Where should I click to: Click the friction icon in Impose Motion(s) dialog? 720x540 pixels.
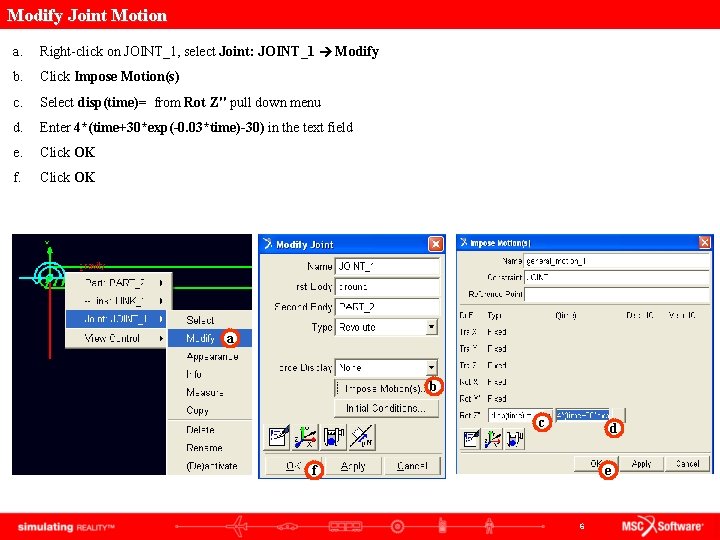(514, 439)
